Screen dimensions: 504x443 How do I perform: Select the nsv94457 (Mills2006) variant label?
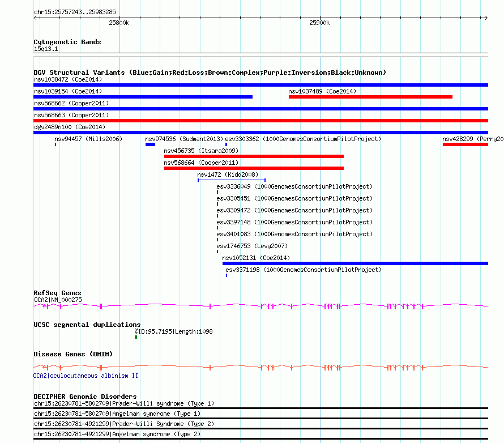click(88, 139)
